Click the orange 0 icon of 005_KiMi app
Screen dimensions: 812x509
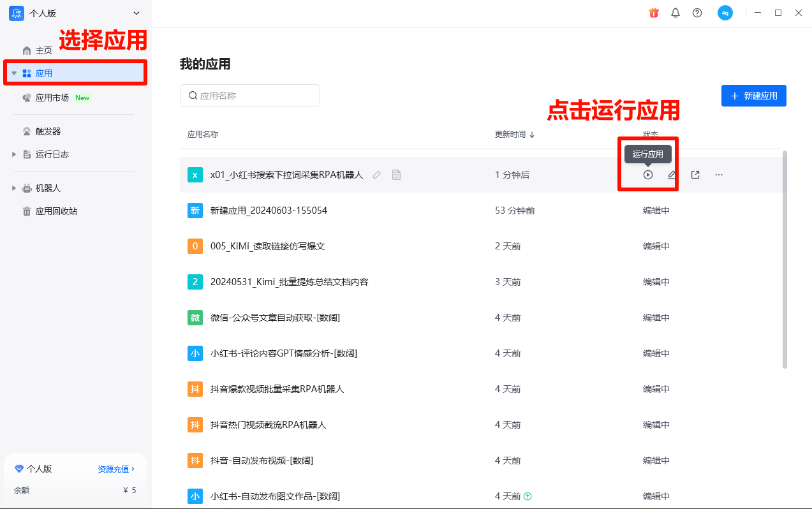[x=195, y=246]
